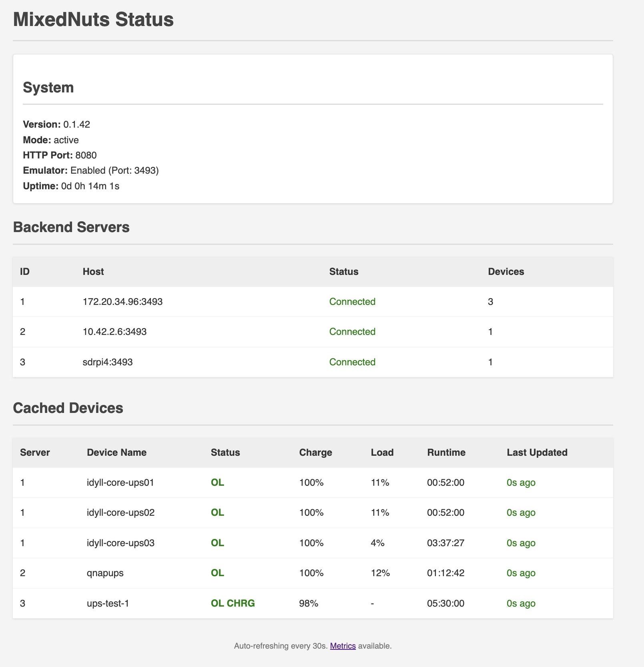This screenshot has width=644, height=667.
Task: Select the Connected status for sdrpi4:3493
Action: coord(352,362)
